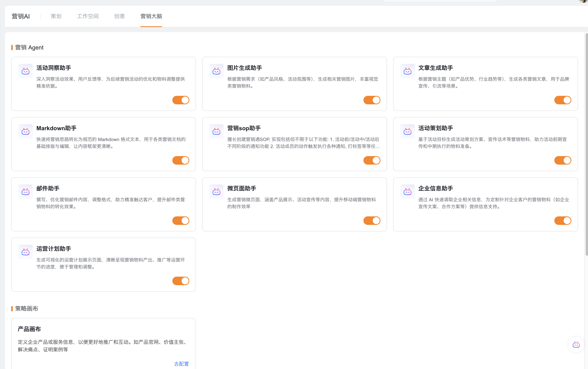Click the 活动洞察助手 robot icon
The image size is (588, 369).
(x=25, y=71)
